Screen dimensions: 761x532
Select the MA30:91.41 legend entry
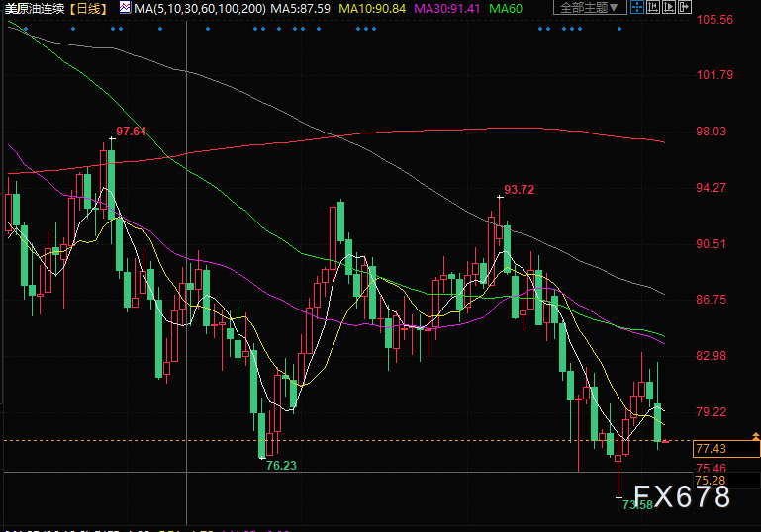tap(447, 8)
